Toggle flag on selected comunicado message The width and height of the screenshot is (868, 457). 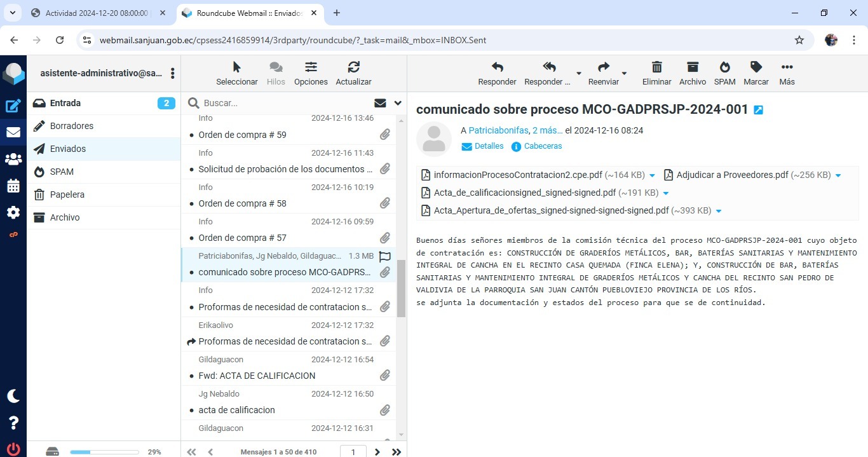pyautogui.click(x=384, y=256)
